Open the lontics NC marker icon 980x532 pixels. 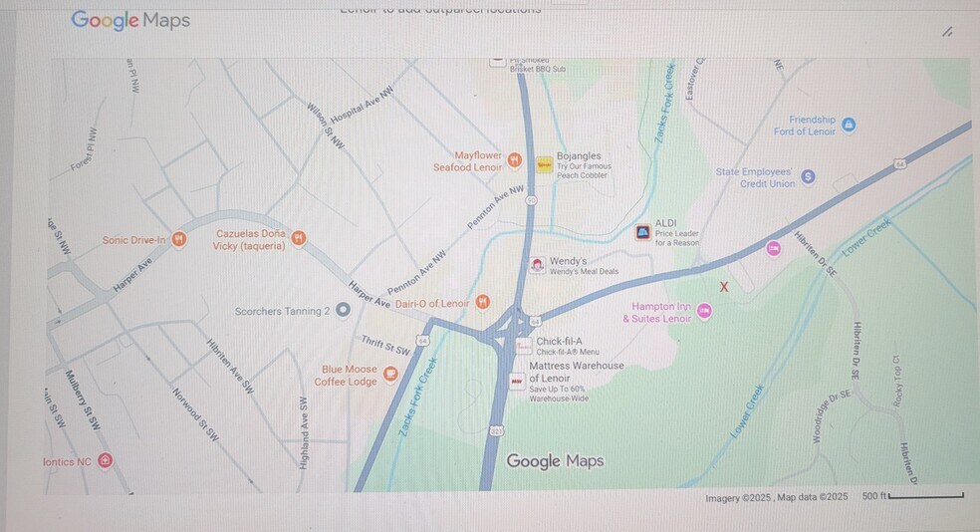tap(106, 461)
